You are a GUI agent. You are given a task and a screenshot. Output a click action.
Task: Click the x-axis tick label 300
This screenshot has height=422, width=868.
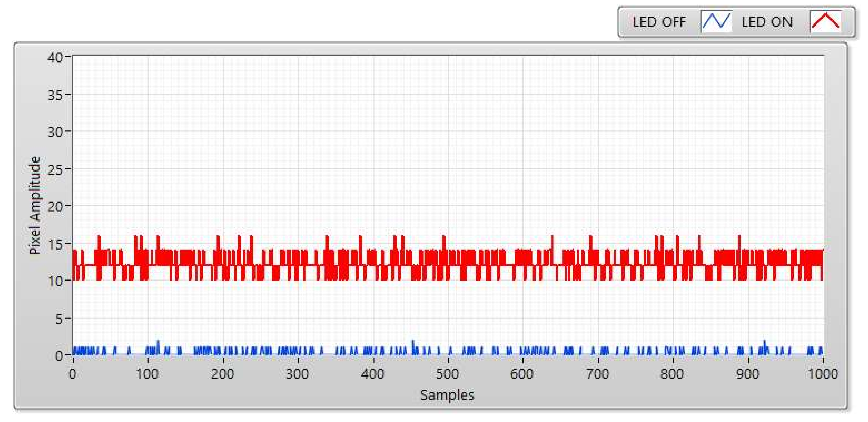click(297, 374)
